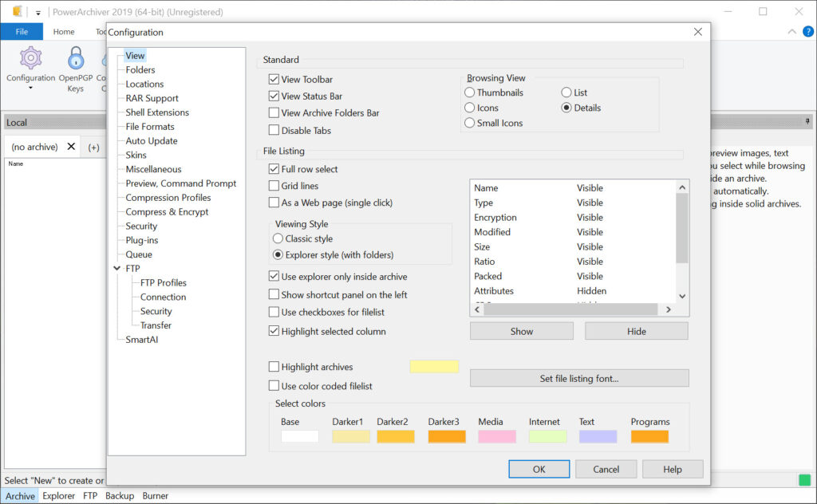Screen dimensions: 817x504
Task: Open Compression Profiles section
Action: 168,197
